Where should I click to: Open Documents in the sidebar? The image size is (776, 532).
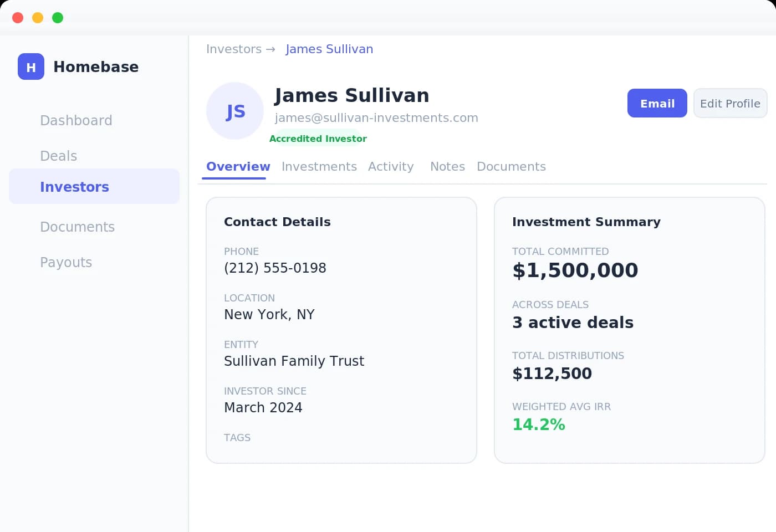click(77, 227)
